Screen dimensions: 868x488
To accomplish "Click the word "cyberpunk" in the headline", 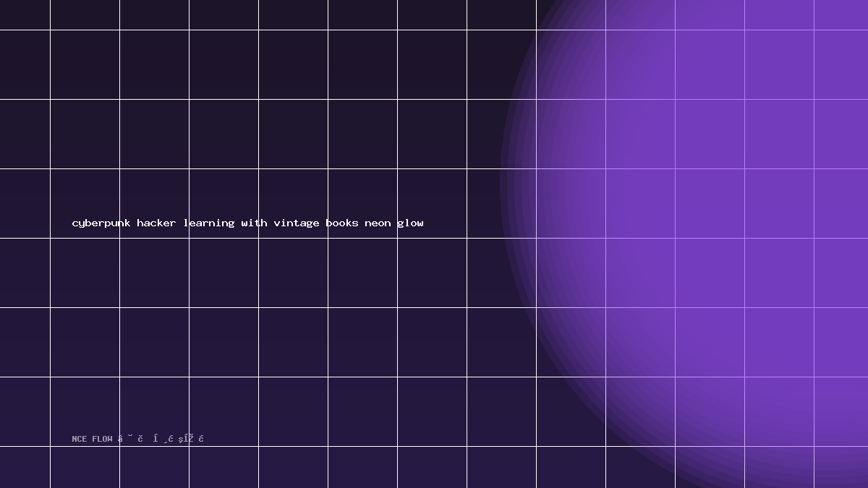I will coord(101,223).
